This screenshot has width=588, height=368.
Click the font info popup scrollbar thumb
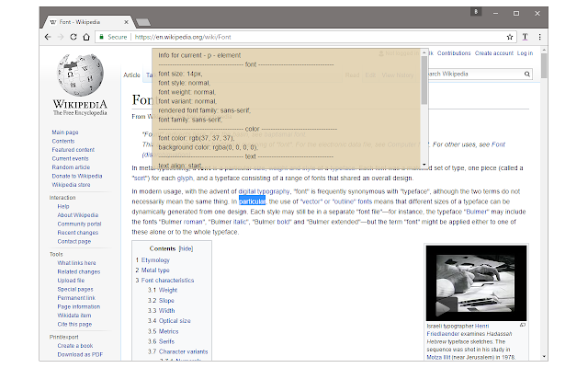pyautogui.click(x=424, y=80)
